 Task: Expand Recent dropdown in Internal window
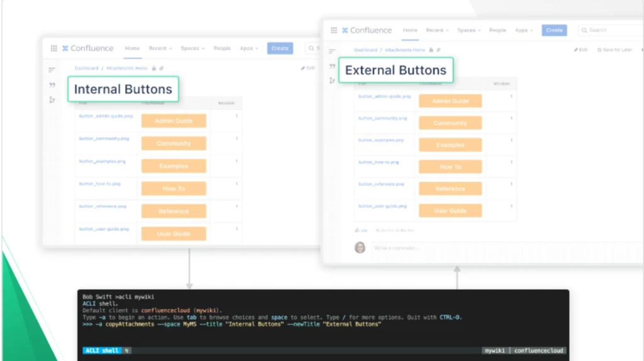160,48
